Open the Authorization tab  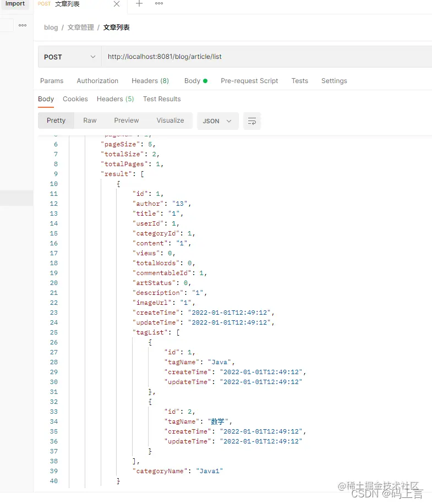[x=97, y=81]
